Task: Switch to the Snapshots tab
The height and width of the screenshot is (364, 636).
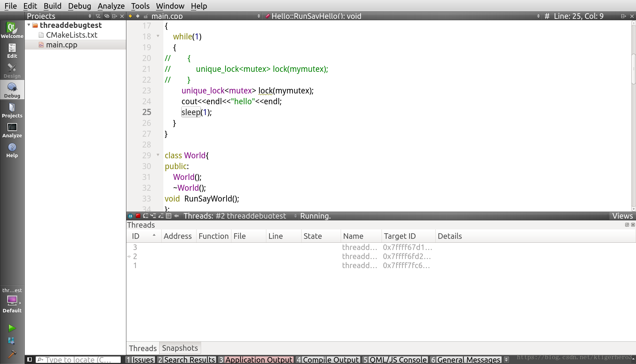Action: point(180,348)
